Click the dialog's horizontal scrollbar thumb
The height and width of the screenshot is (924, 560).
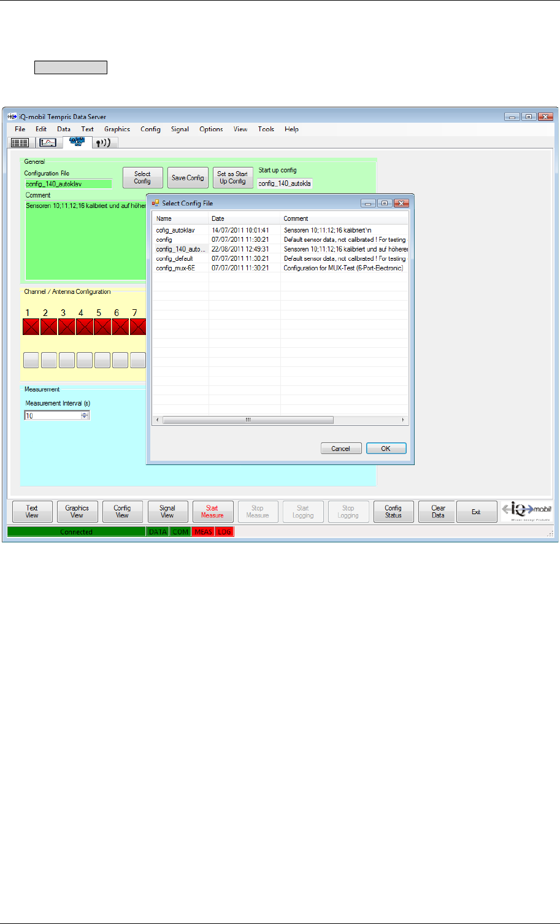(x=248, y=420)
